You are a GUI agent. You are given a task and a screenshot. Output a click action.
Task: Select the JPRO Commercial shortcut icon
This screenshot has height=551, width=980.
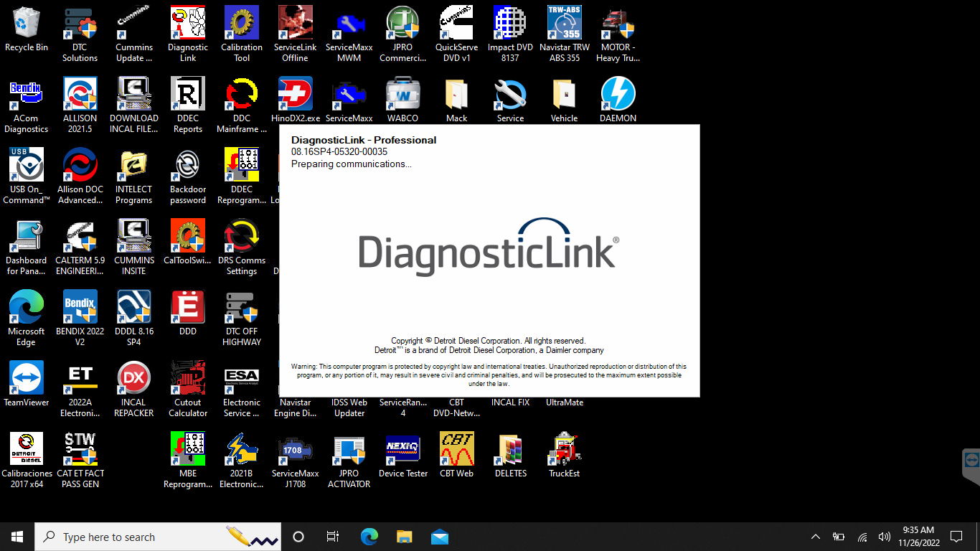click(x=403, y=24)
